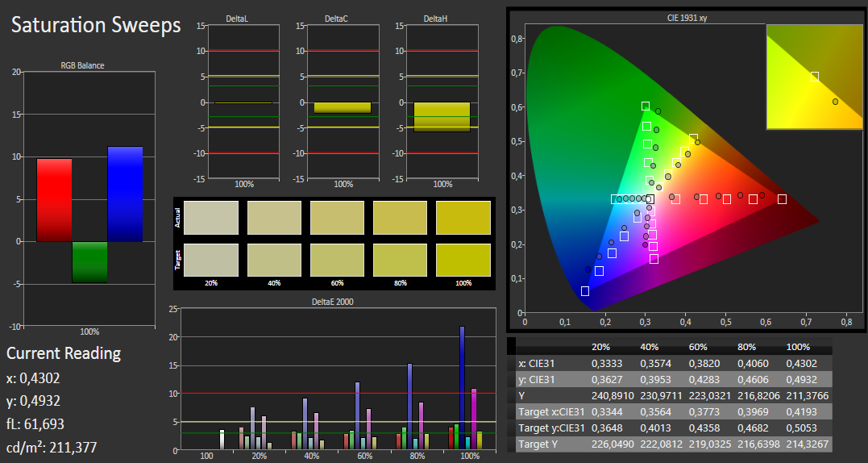Click the thin bar in DeltaL chart

[243, 103]
